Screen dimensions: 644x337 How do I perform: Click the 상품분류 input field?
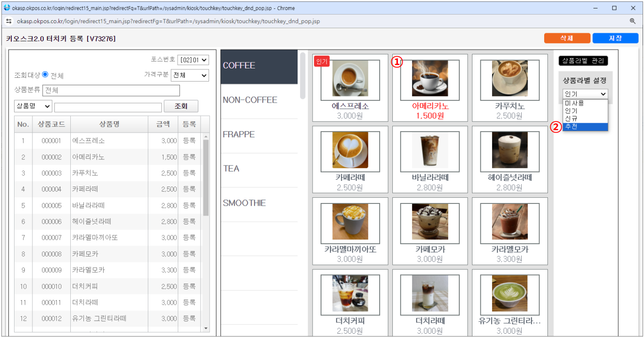click(111, 90)
